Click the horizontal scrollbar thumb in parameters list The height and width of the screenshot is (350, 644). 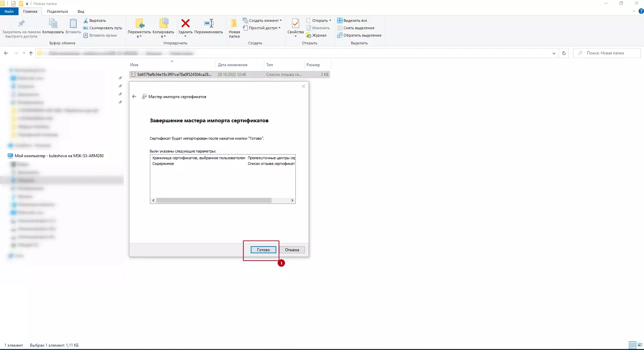click(x=214, y=201)
